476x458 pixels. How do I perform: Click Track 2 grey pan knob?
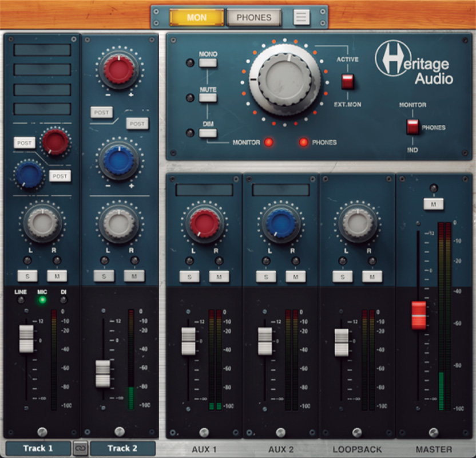point(119,223)
